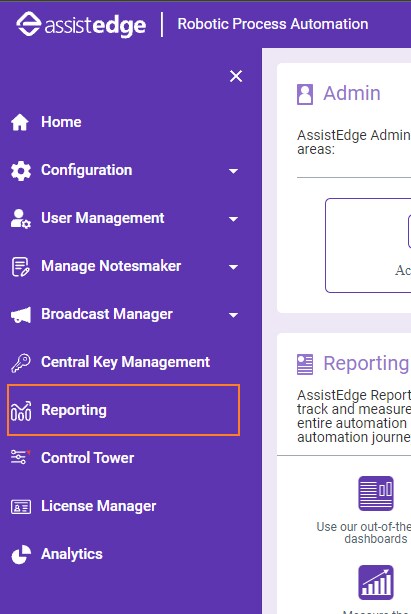The width and height of the screenshot is (411, 614).
Task: Click the Admin panel heading
Action: pyautogui.click(x=352, y=94)
